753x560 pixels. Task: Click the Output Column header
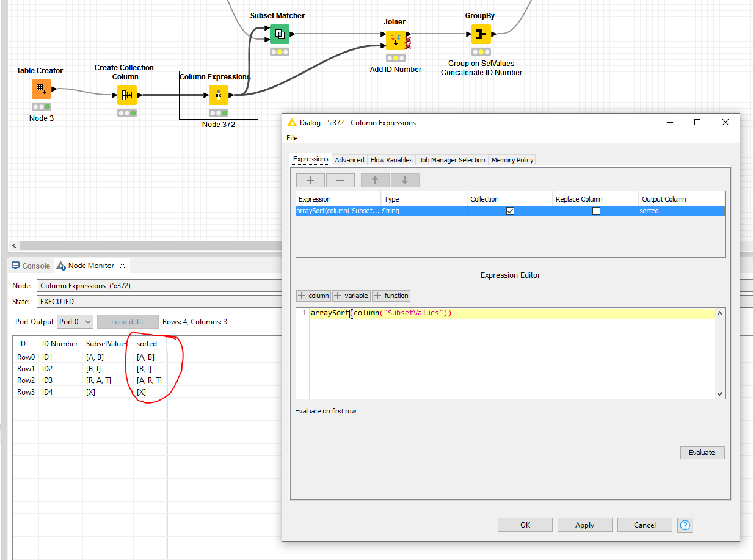coord(682,199)
